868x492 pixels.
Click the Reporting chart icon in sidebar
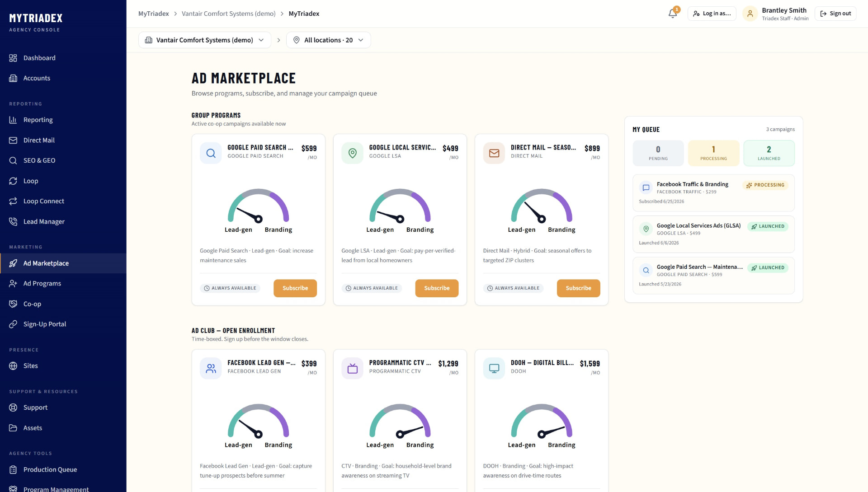coord(13,120)
